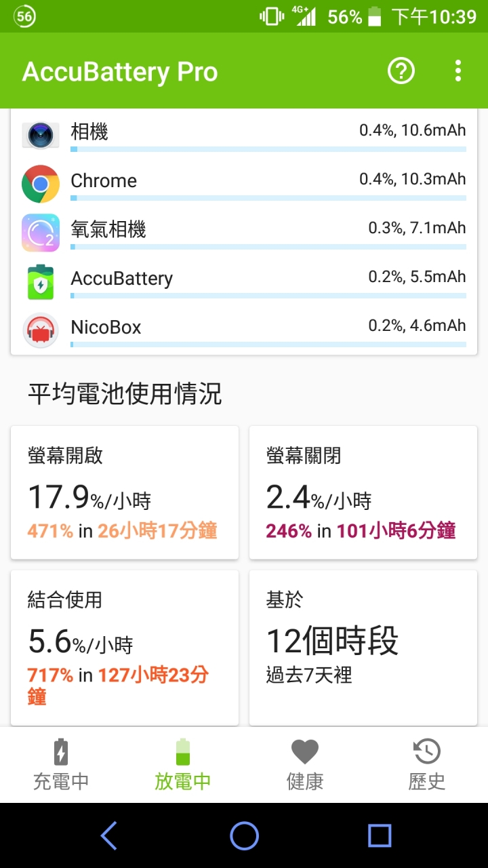This screenshot has width=488, height=868.
Task: Tap the 基於 12個時段 sessions card
Action: [363, 648]
